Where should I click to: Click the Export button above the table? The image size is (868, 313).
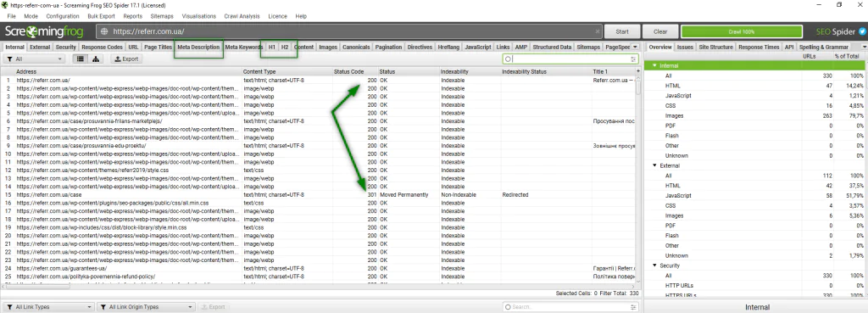coord(125,59)
